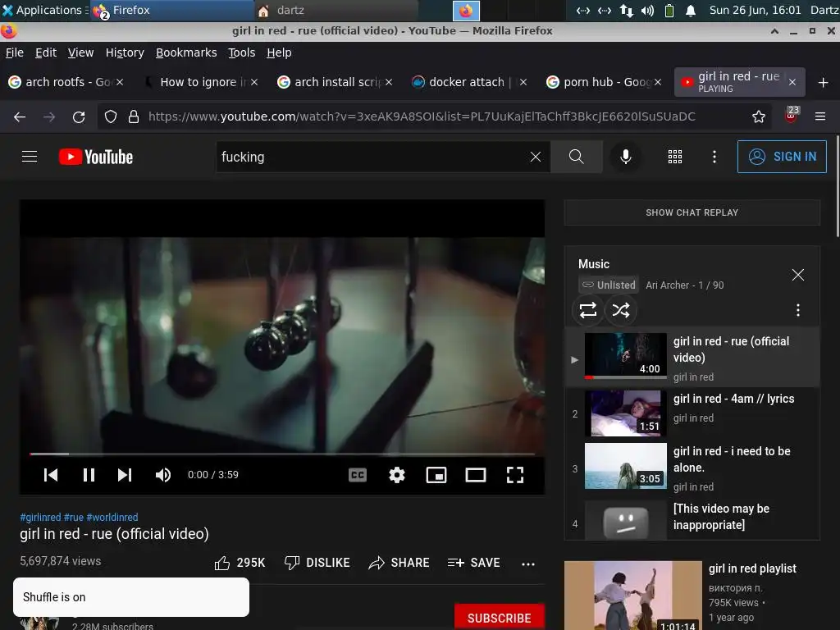Close the arch install script tab
The image size is (840, 630).
coord(389,82)
